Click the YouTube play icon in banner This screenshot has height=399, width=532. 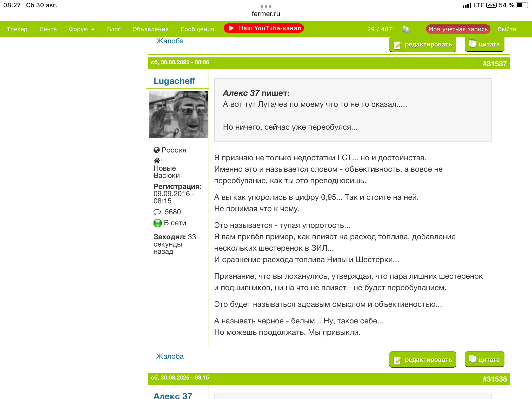coord(231,28)
